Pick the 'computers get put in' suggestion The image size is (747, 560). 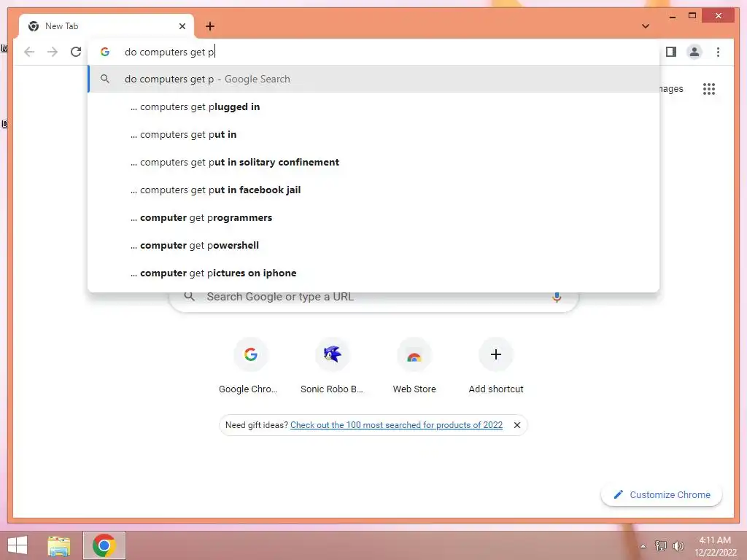pos(373,134)
